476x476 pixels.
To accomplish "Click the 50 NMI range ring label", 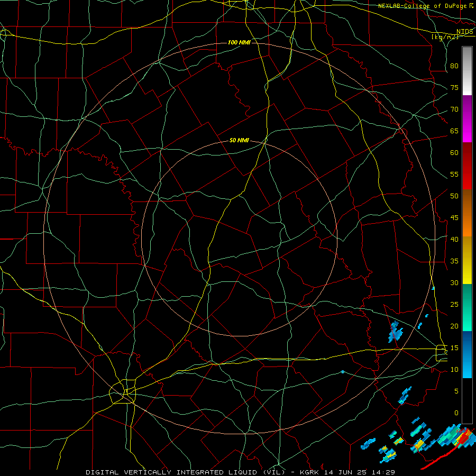I will [x=239, y=140].
